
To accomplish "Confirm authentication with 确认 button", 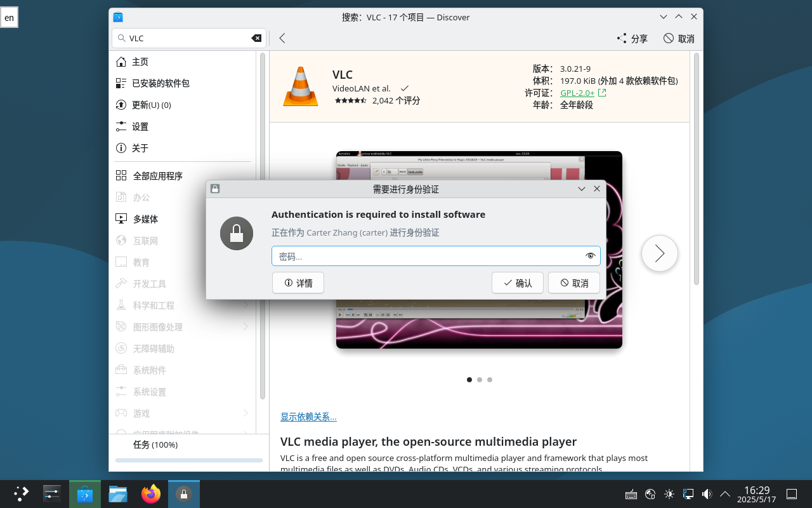I will coord(518,283).
